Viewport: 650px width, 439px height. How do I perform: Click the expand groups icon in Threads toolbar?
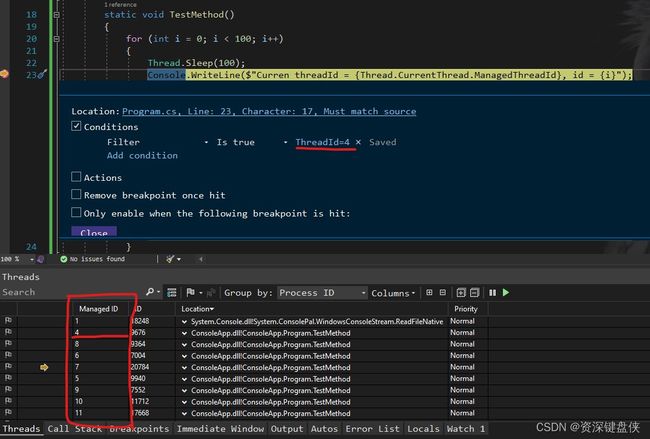[x=429, y=293]
